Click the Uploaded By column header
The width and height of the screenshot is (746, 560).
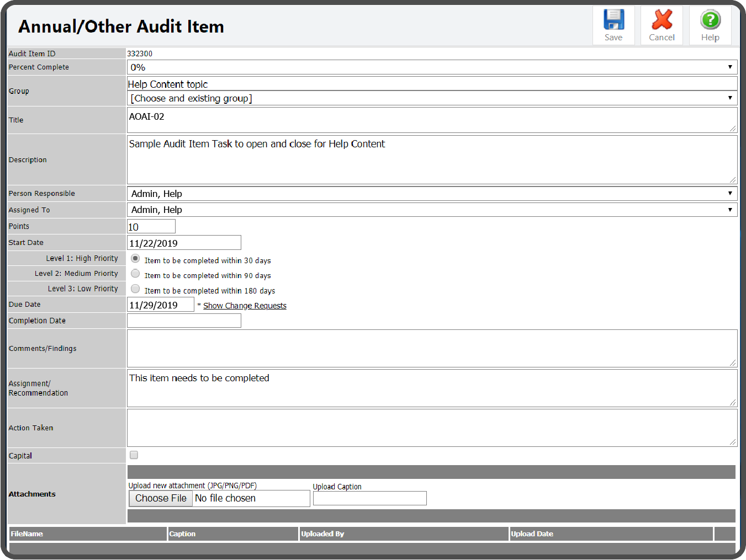point(404,534)
